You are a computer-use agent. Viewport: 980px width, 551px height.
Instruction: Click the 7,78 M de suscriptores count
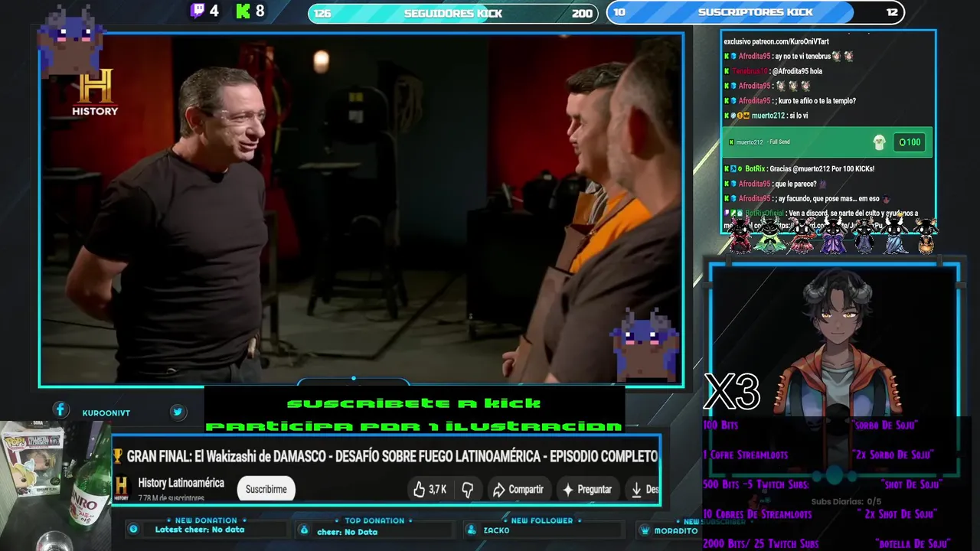171,498
